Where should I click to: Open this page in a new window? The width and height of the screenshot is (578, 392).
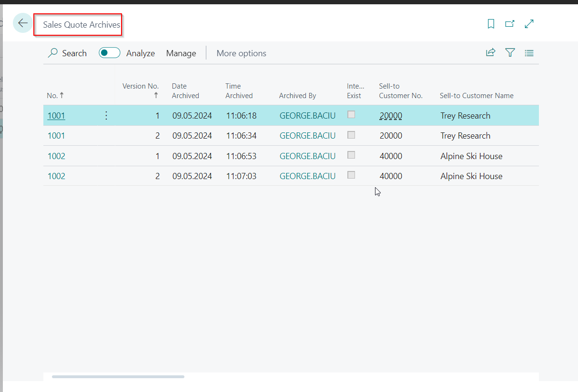click(510, 24)
